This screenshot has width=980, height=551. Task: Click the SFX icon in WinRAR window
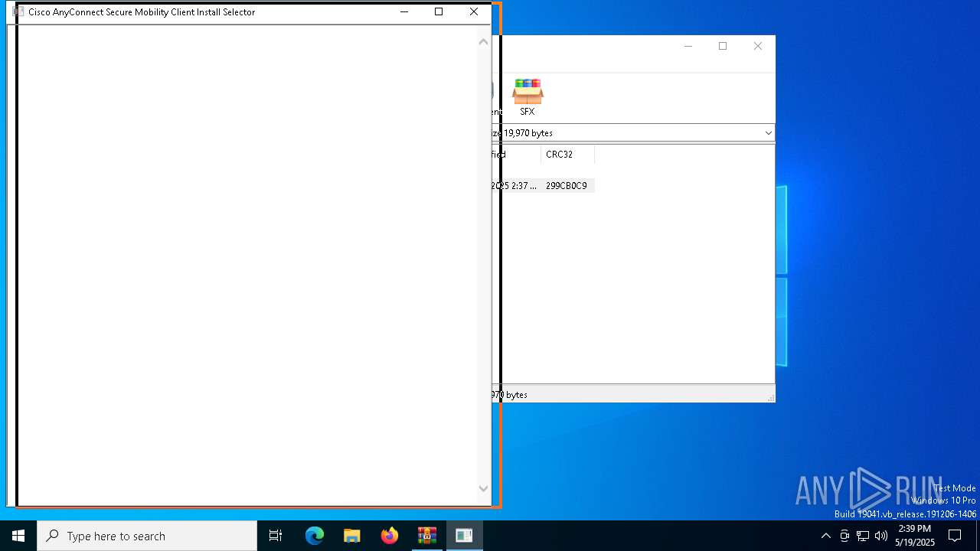528,96
